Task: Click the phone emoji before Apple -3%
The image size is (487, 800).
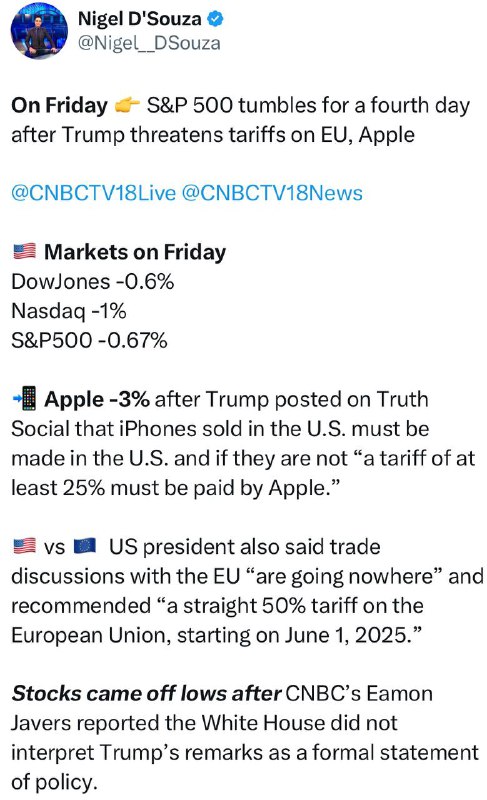Action: point(24,398)
